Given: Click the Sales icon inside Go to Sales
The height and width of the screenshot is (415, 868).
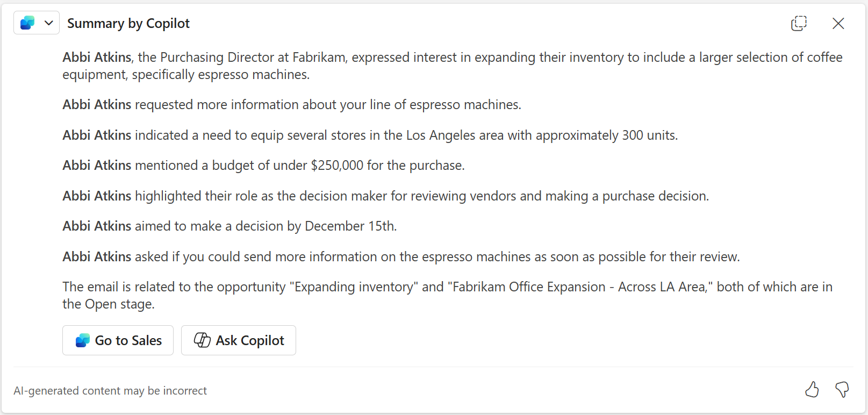Looking at the screenshot, I should [x=83, y=340].
